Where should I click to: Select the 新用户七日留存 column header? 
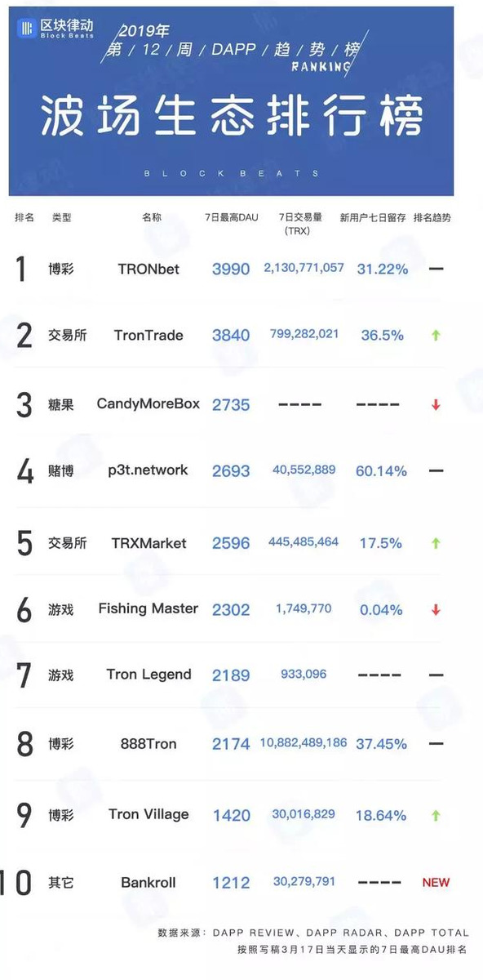click(x=372, y=218)
